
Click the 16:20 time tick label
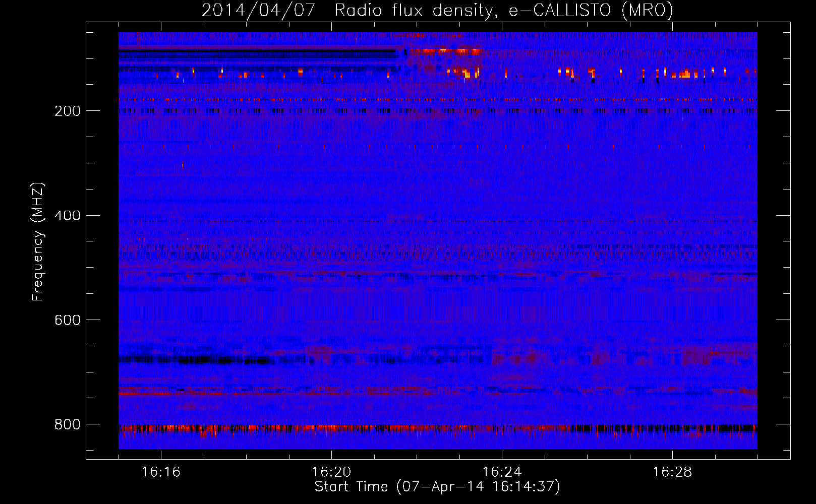click(x=331, y=472)
